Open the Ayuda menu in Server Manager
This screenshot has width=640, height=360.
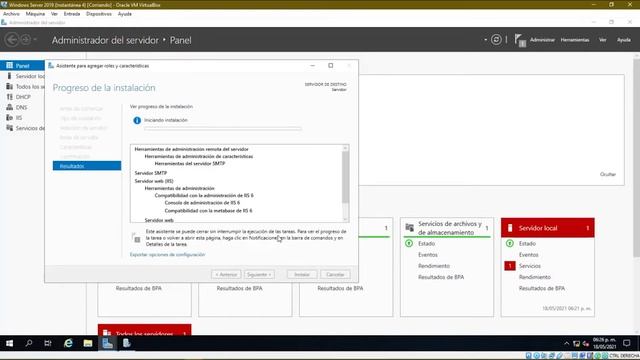[624, 40]
